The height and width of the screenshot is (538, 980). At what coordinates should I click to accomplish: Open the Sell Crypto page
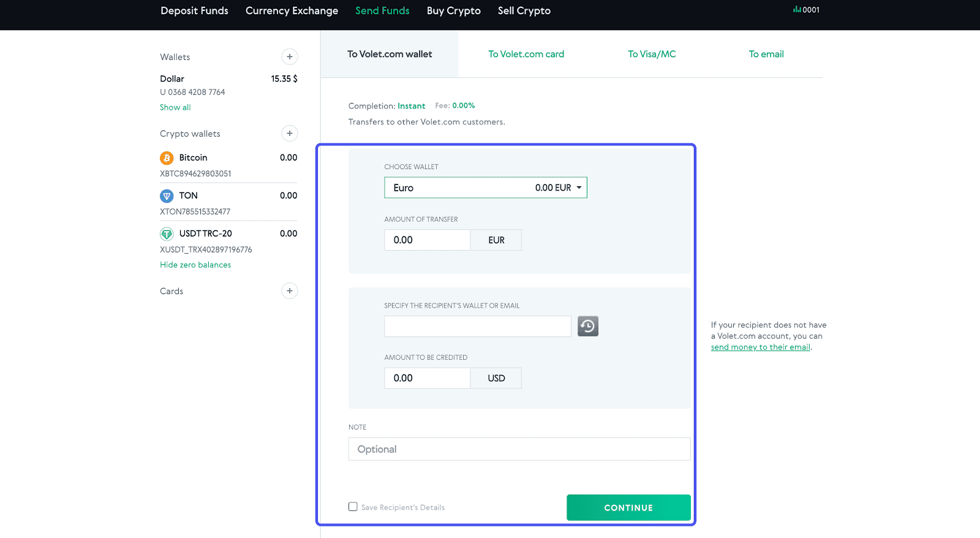[x=524, y=10]
